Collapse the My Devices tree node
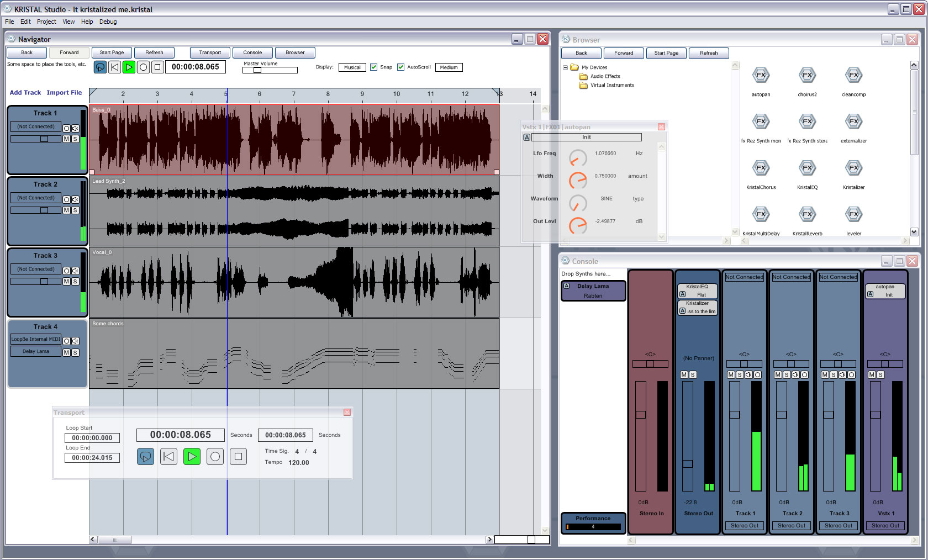Image resolution: width=928 pixels, height=560 pixels. click(x=565, y=67)
